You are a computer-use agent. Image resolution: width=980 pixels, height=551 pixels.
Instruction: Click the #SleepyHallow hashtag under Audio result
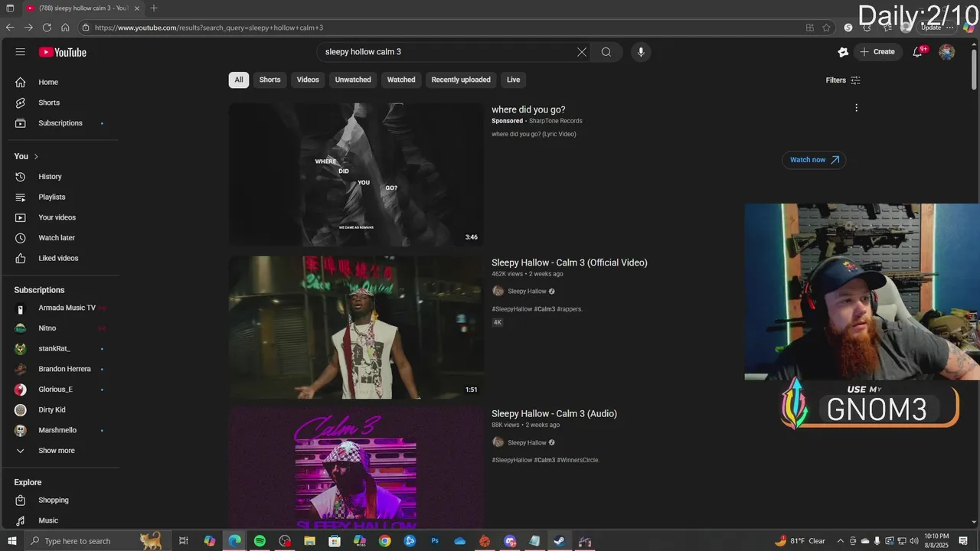(512, 460)
